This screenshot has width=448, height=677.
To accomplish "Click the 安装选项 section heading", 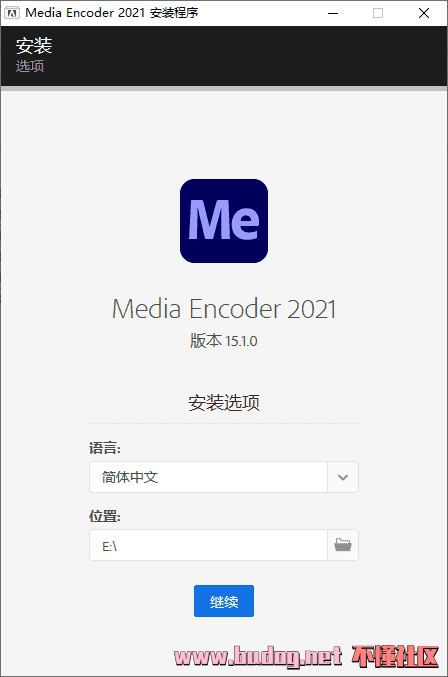I will pyautogui.click(x=224, y=402).
